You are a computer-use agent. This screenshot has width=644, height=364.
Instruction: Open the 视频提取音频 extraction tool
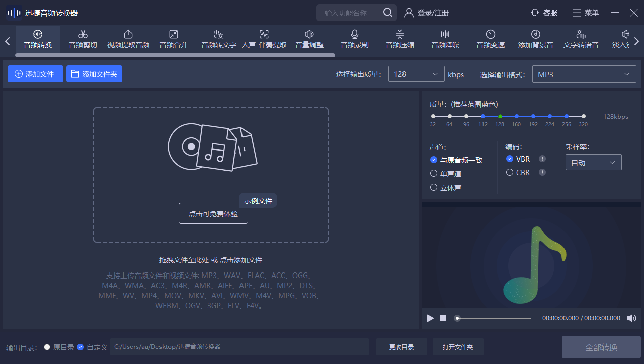(128, 39)
